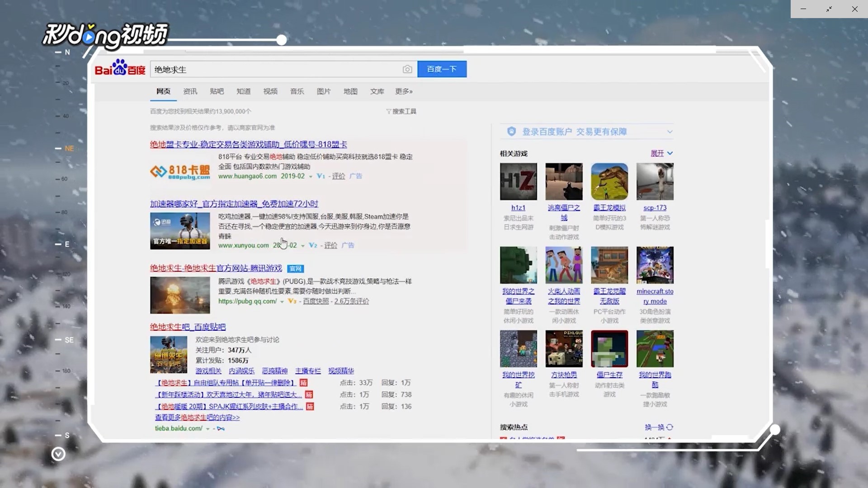
Task: Open the 火柴人动画之我的世界 icon
Action: [564, 265]
